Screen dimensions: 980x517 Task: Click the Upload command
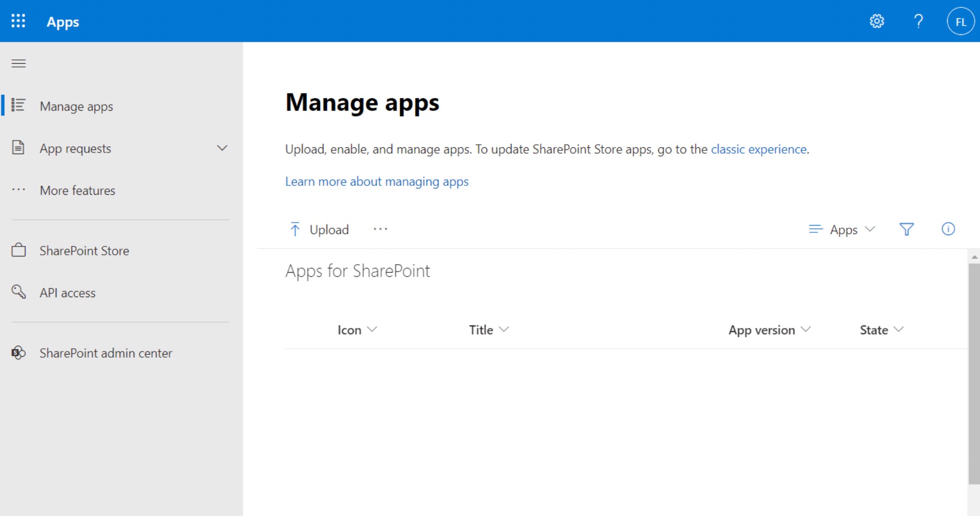[x=319, y=229]
